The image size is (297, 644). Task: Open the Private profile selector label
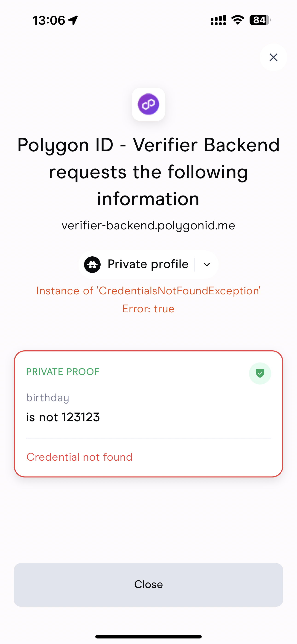pyautogui.click(x=148, y=264)
